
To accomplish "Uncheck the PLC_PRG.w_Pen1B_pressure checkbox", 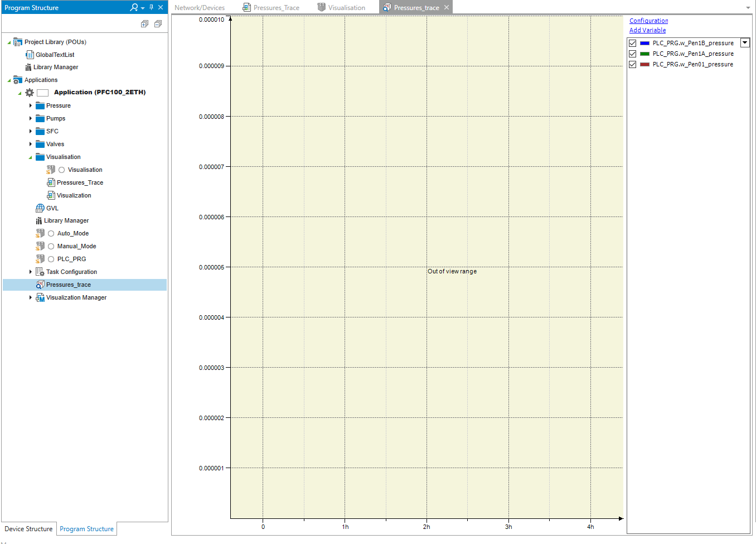I will (632, 43).
